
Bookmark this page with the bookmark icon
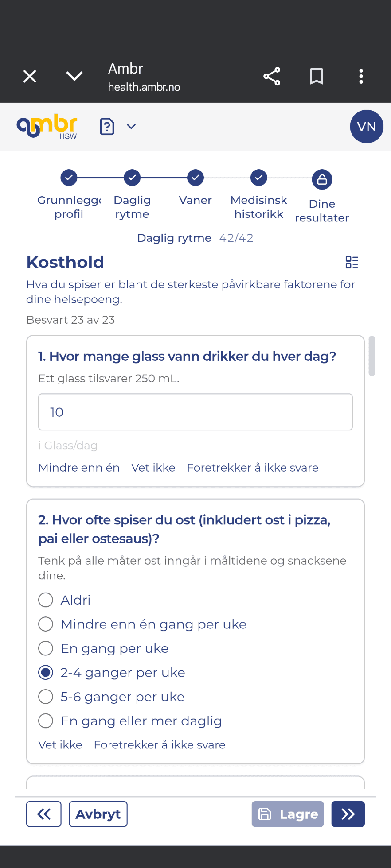(x=316, y=76)
